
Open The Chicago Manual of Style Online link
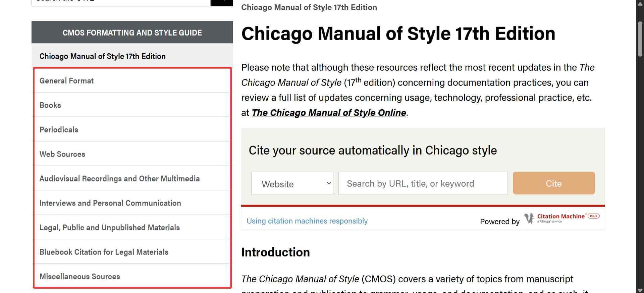point(329,113)
